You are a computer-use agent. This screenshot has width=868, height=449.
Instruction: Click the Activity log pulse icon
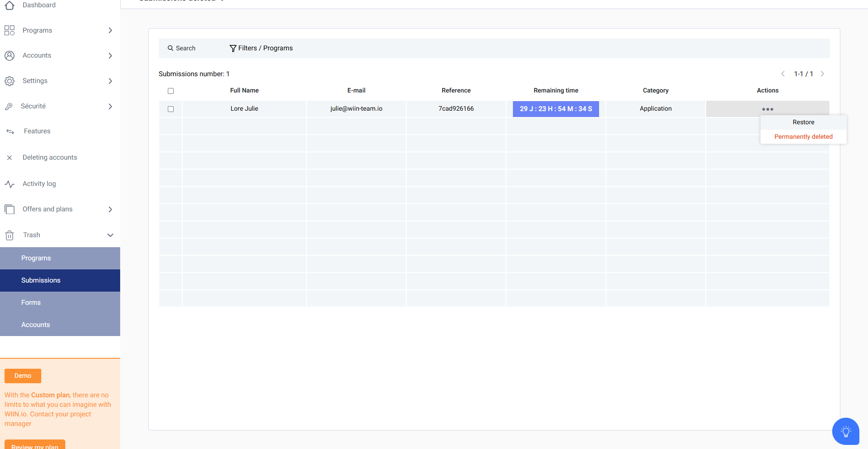pyautogui.click(x=10, y=184)
